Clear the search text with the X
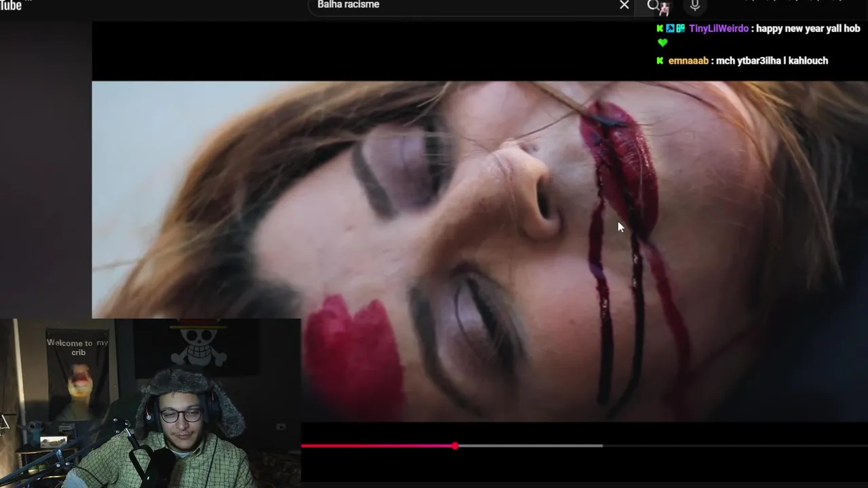The width and height of the screenshot is (868, 488). click(x=624, y=5)
